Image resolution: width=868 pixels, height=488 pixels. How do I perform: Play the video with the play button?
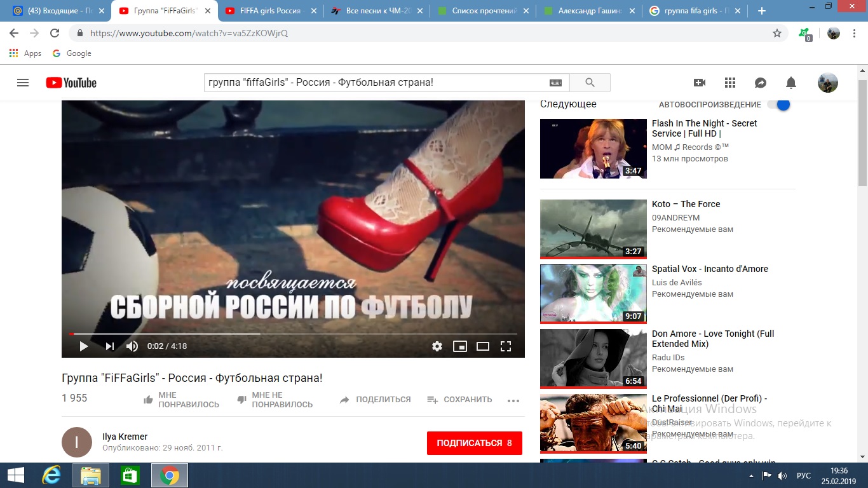[x=83, y=346]
